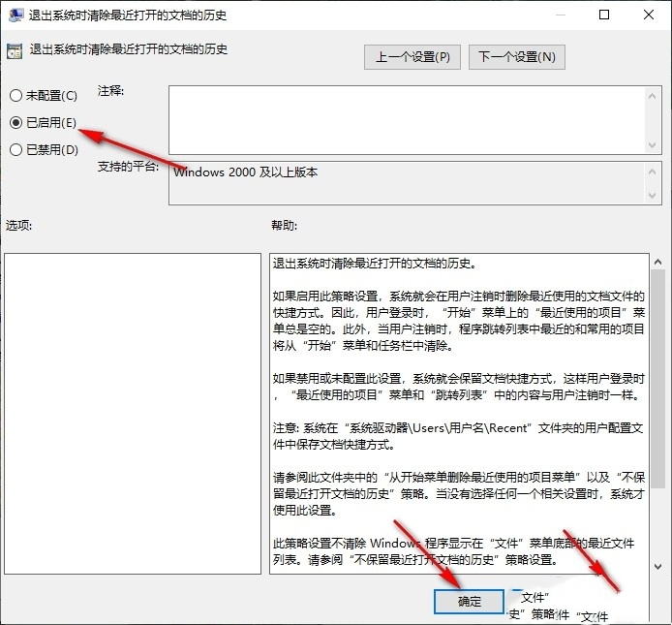
Task: Click inside the 注释 comment text box
Action: click(x=407, y=120)
